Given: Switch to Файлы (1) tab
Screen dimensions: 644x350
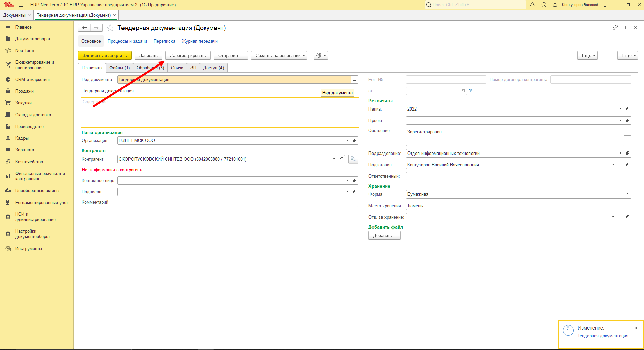Looking at the screenshot, I should 119,68.
